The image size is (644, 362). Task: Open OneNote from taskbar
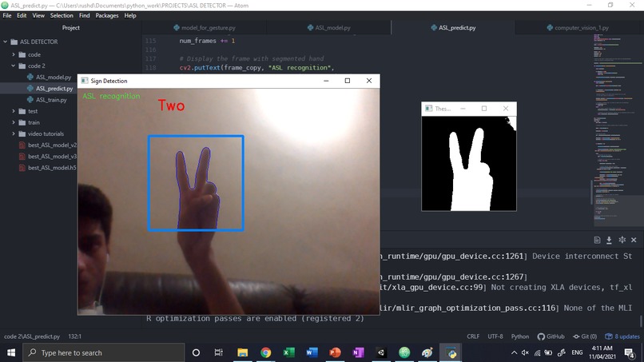(x=358, y=353)
